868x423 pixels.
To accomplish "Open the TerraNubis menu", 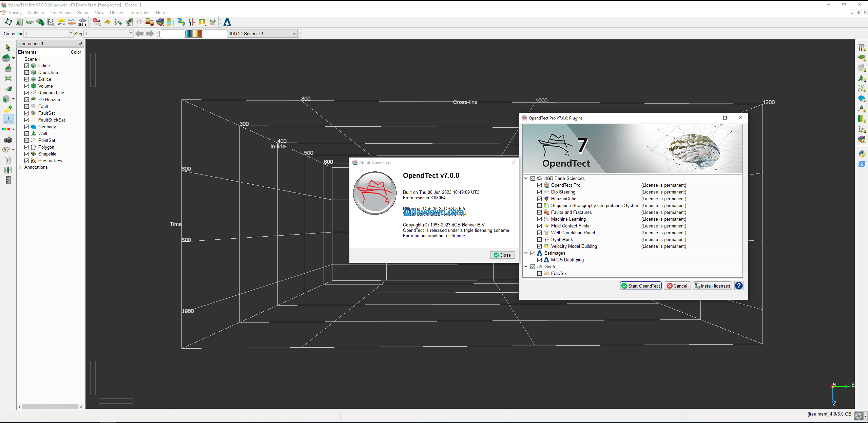I will point(140,13).
